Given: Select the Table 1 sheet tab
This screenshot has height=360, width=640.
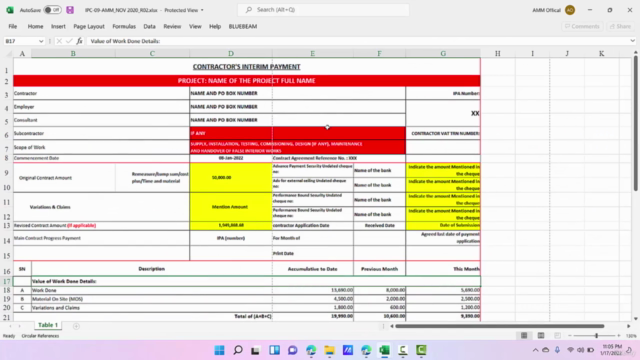Looking at the screenshot, I should tap(48, 325).
